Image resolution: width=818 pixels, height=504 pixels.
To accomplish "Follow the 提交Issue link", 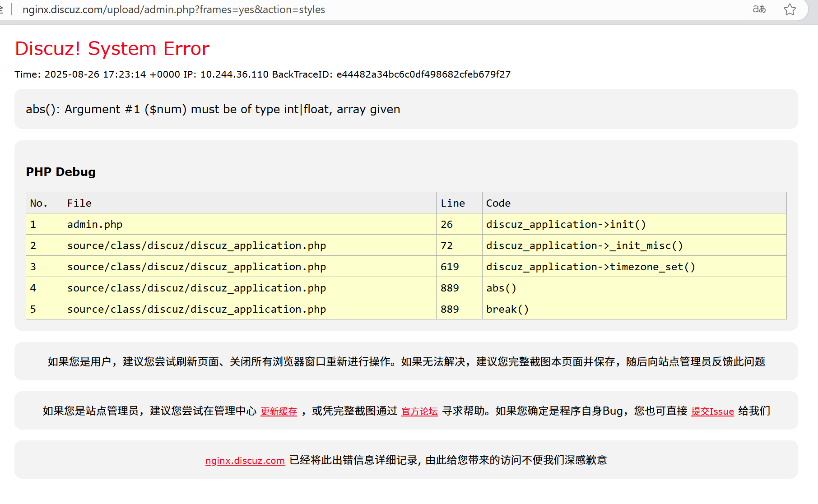I will (x=712, y=411).
